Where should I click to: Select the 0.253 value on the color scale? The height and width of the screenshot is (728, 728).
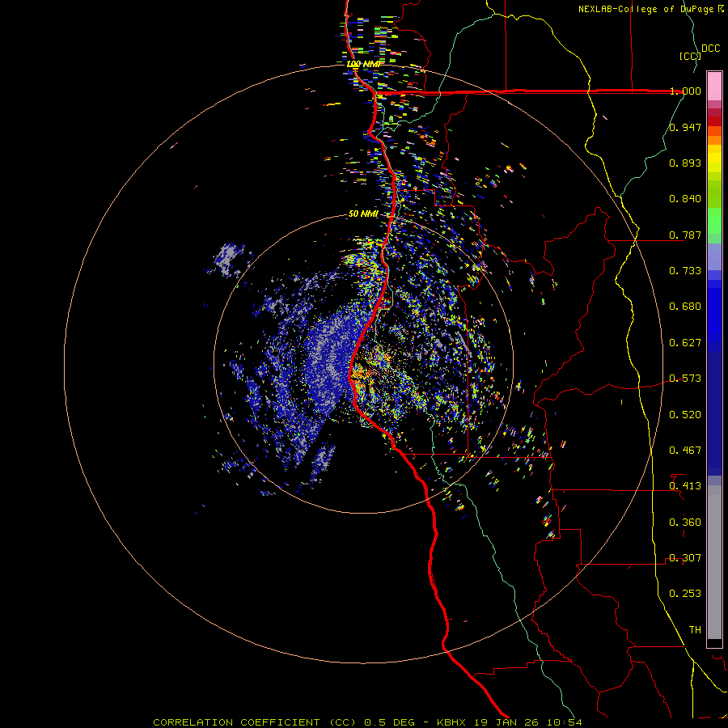[x=685, y=594]
